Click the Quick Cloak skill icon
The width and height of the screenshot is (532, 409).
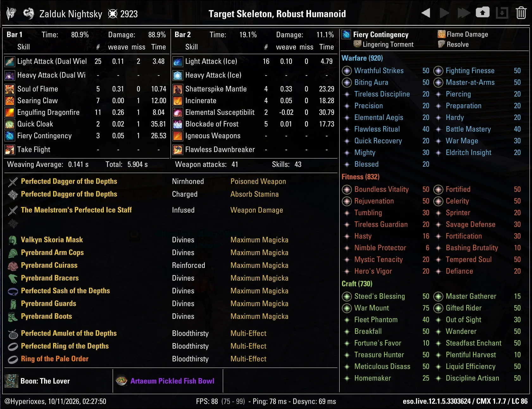(10, 124)
